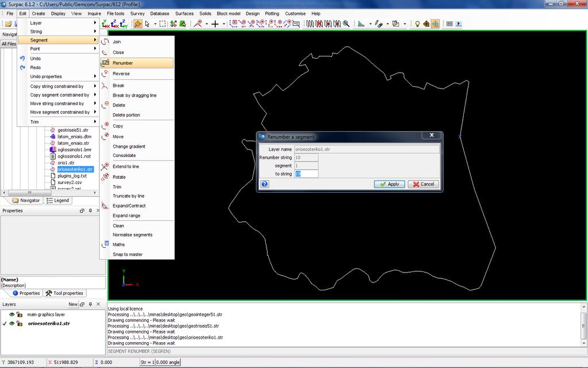Click the light bulb toolbar icon
This screenshot has width=588, height=368.
[417, 24]
